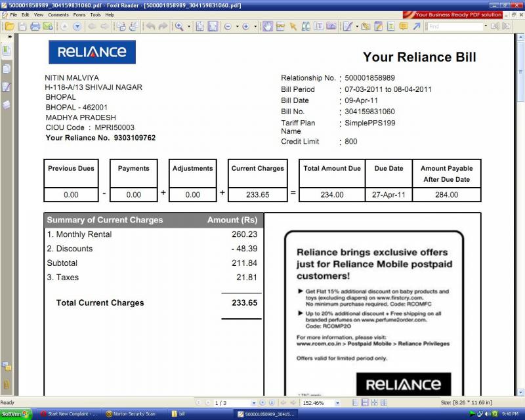Add a speech-bubble Callout comment
Screen dimensions: 525x420
(404, 26)
